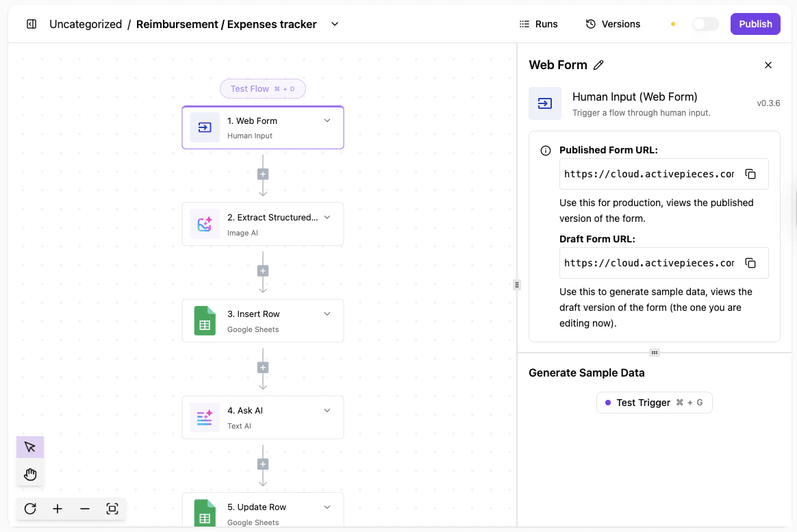This screenshot has width=797, height=532.
Task: Publish the flow
Action: [755, 24]
